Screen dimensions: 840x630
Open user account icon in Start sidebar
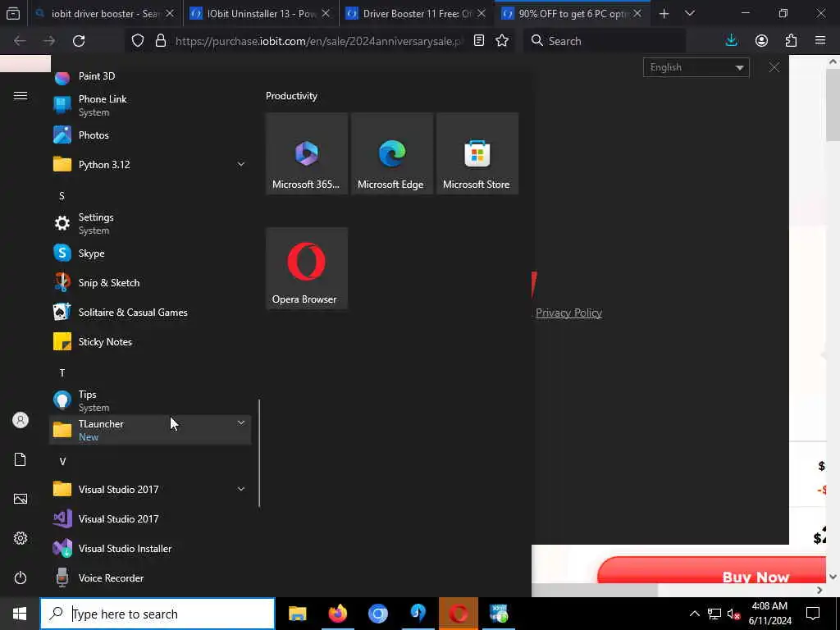pyautogui.click(x=21, y=420)
